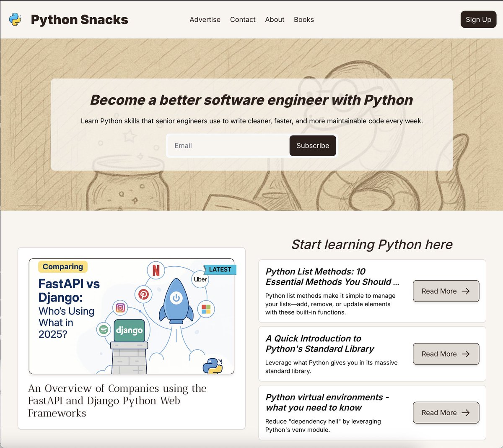Click the yellow Comparing tag
This screenshot has width=503, height=448.
coord(63,266)
